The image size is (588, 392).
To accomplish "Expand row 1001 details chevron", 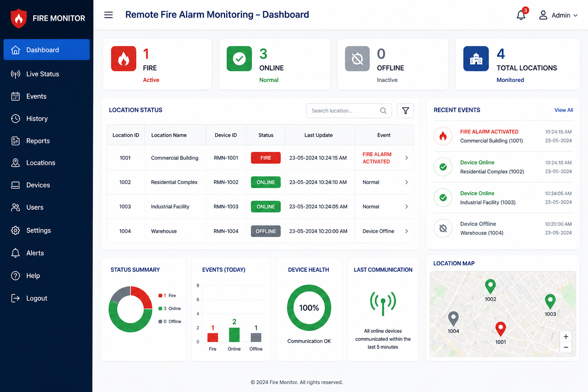I will (407, 158).
